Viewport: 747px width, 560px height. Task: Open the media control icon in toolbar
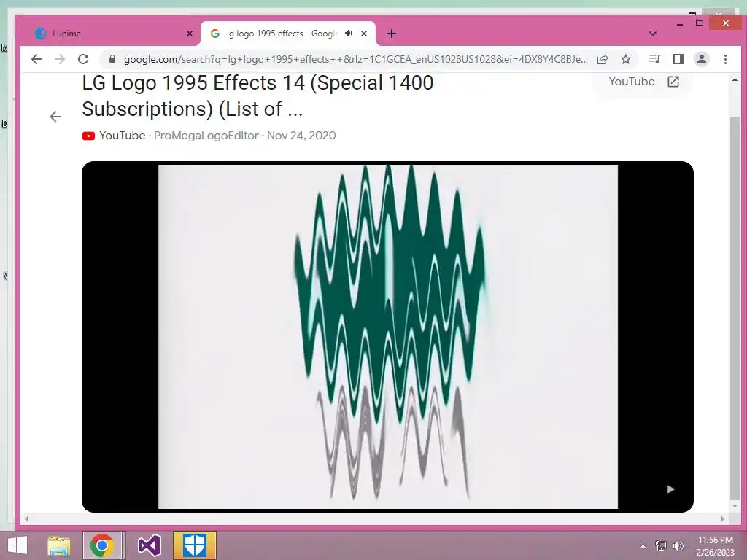click(x=654, y=59)
